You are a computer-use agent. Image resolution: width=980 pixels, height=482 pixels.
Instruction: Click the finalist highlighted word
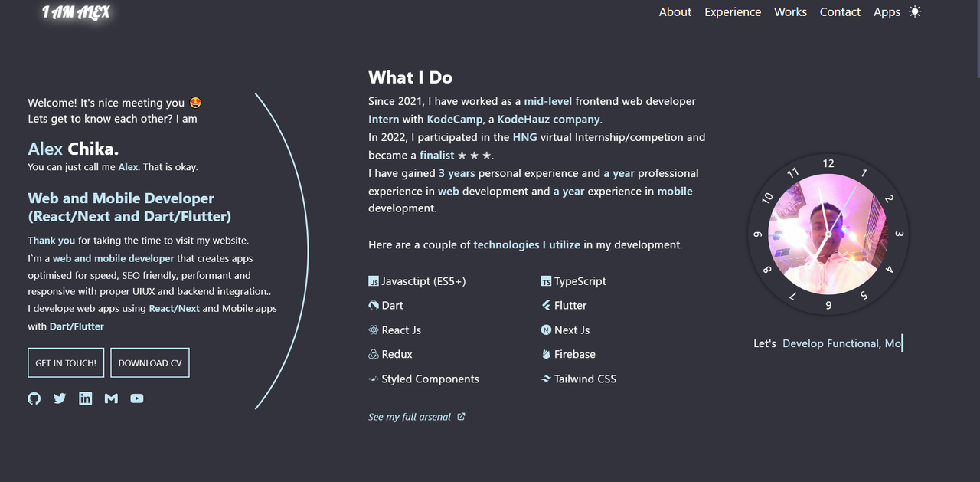pyautogui.click(x=436, y=156)
